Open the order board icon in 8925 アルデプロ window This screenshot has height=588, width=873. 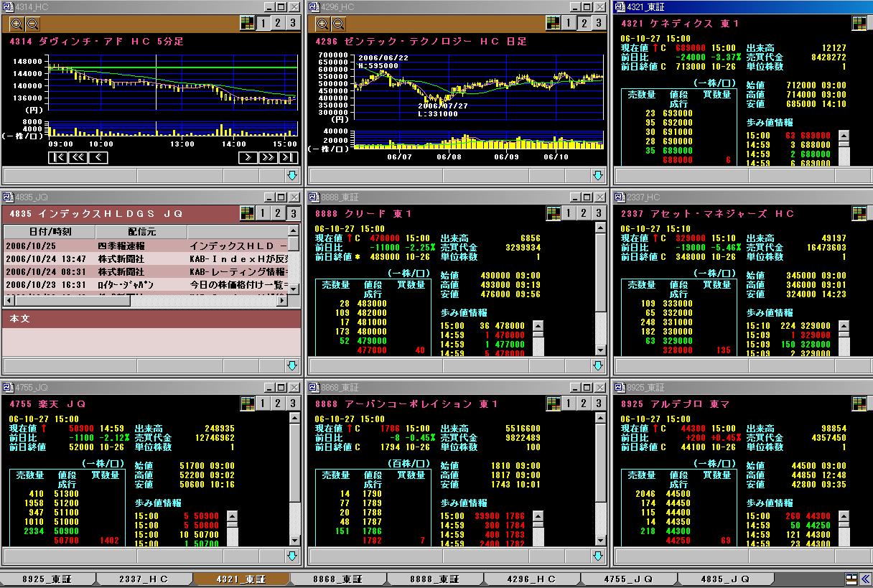tap(859, 403)
